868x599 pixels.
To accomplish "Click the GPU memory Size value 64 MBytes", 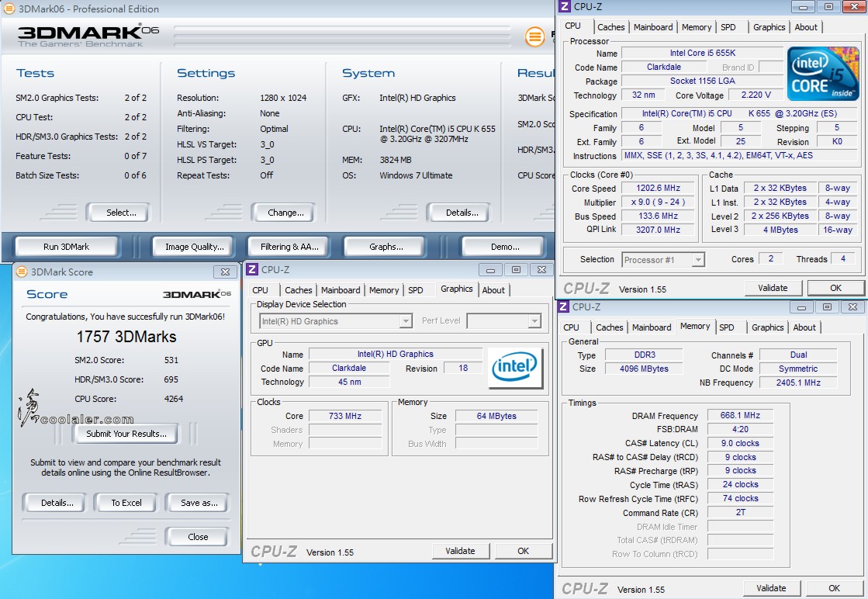I will tap(496, 416).
